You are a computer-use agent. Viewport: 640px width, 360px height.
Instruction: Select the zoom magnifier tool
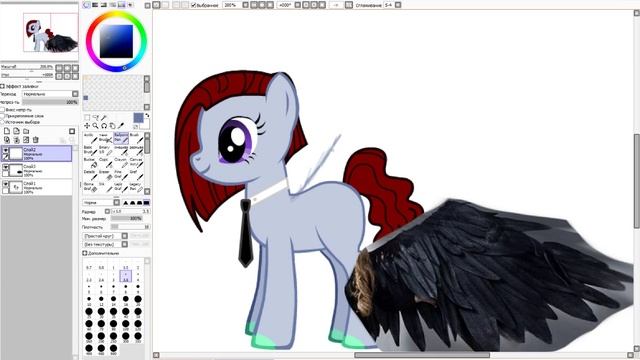(x=95, y=126)
